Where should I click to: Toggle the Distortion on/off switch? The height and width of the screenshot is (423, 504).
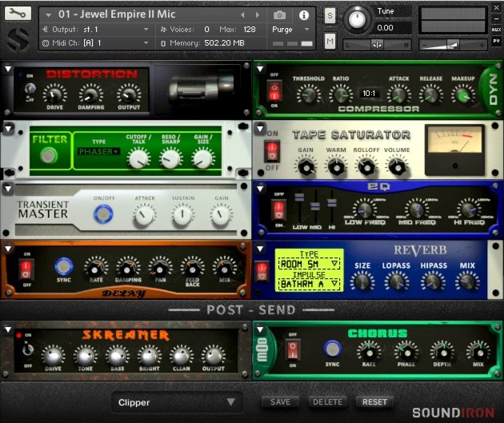[30, 89]
